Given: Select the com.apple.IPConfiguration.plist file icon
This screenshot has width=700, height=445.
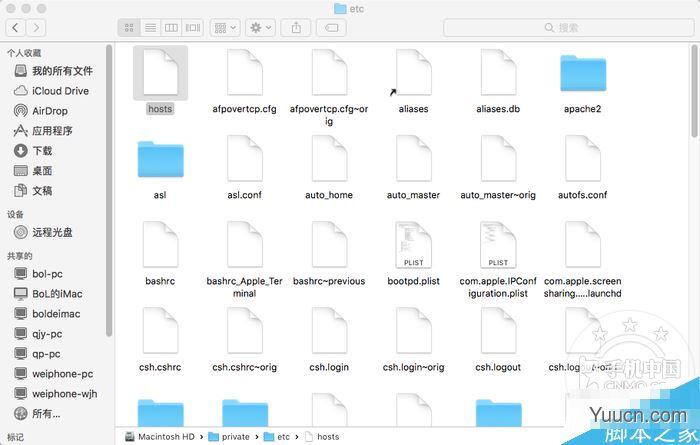Looking at the screenshot, I should point(498,245).
